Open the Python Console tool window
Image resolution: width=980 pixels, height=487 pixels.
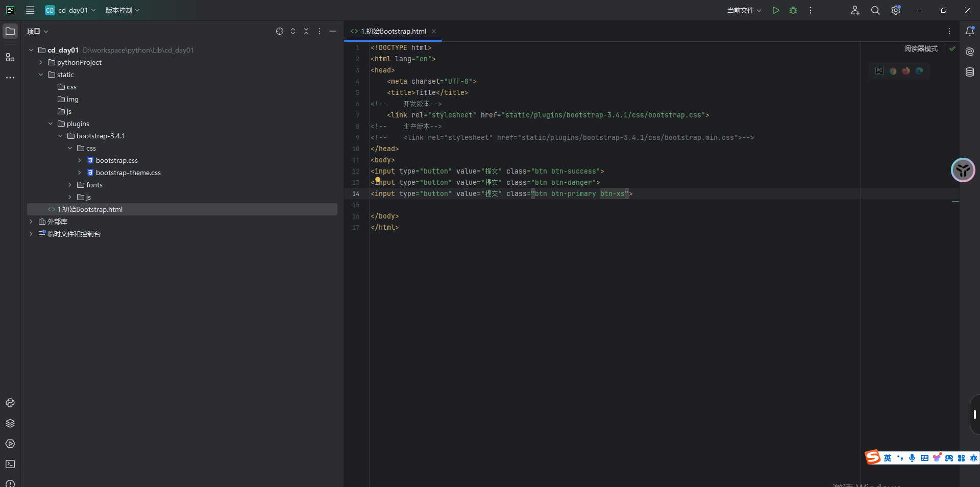pyautogui.click(x=10, y=403)
